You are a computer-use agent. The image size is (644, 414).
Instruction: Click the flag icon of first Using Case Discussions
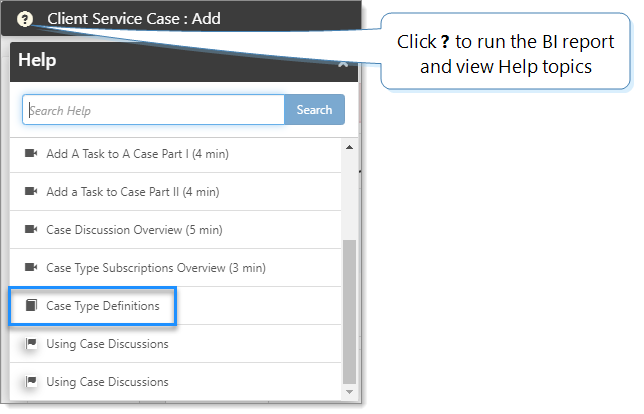click(30, 344)
